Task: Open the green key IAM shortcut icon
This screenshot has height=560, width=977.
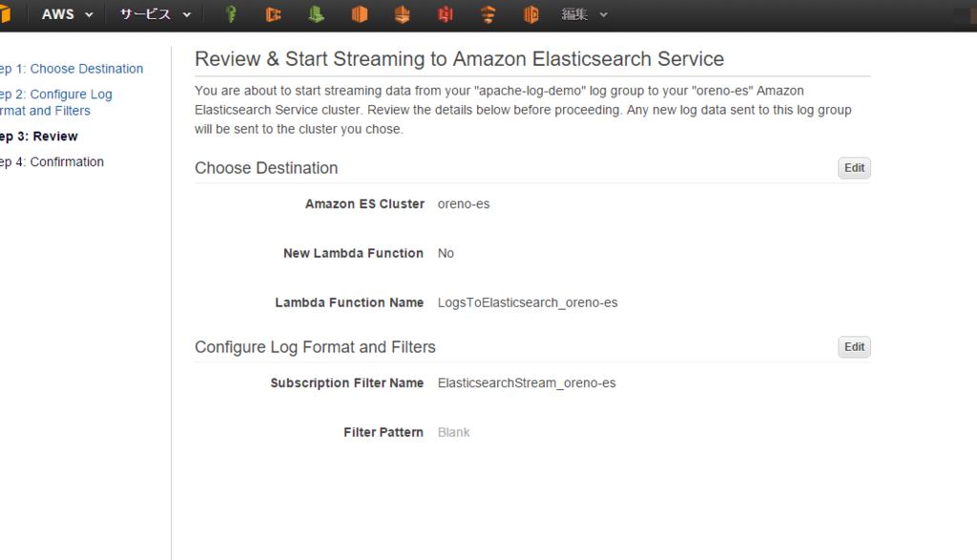Action: pos(231,14)
